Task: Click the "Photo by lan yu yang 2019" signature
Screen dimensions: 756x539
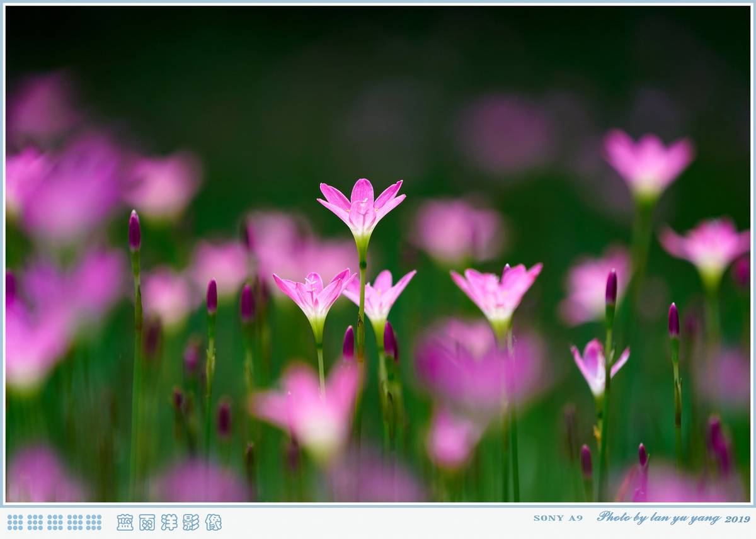Action: [x=673, y=518]
